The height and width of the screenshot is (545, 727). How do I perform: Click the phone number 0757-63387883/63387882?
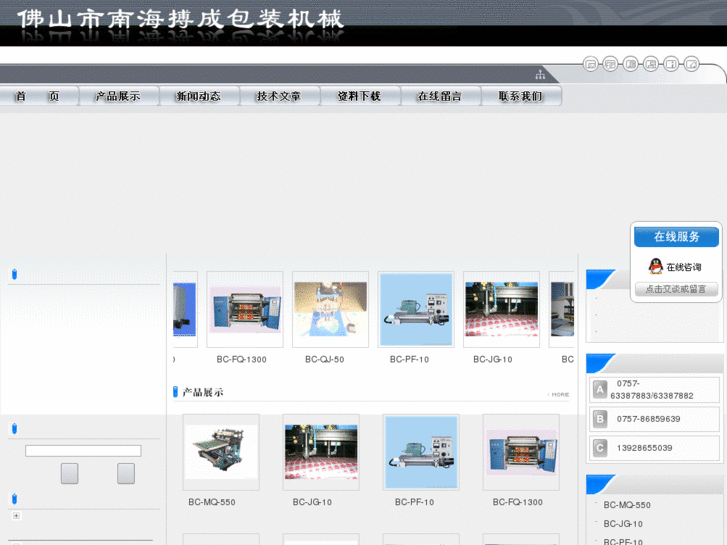652,390
